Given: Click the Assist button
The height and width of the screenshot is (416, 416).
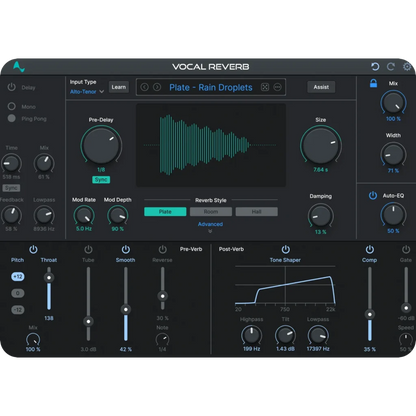Looking at the screenshot, I should point(321,87).
